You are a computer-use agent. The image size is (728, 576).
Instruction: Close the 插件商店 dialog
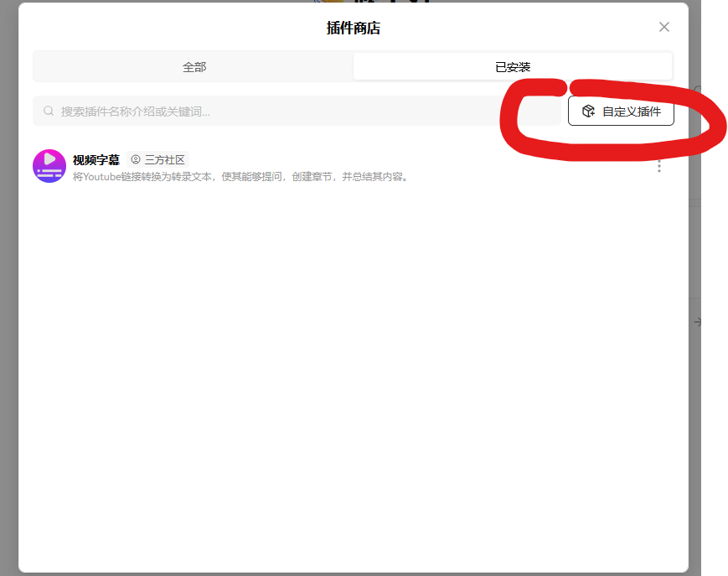point(664,27)
